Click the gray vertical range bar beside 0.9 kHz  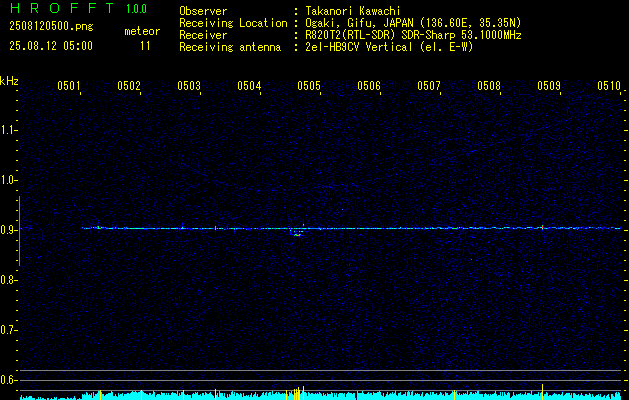(x=19, y=231)
